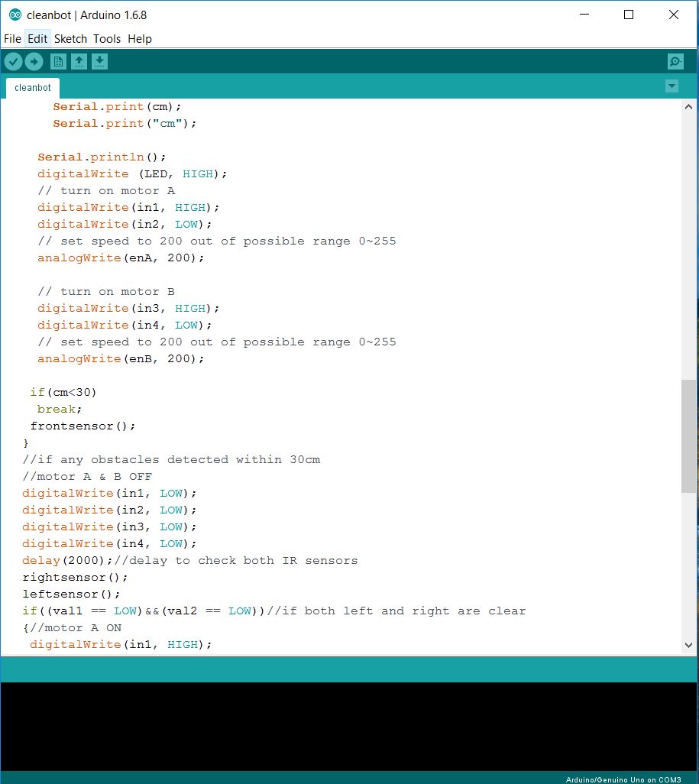Click line Serial.print("cm");
This screenshot has height=784, width=699.
coord(125,124)
